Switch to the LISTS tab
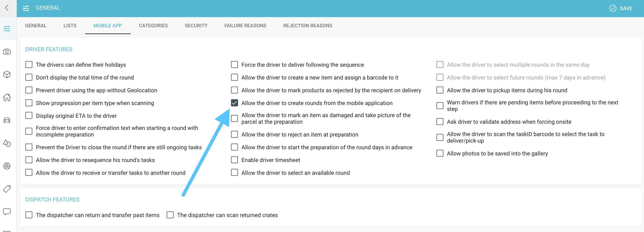Viewport: 644px width, 232px height. point(70,26)
